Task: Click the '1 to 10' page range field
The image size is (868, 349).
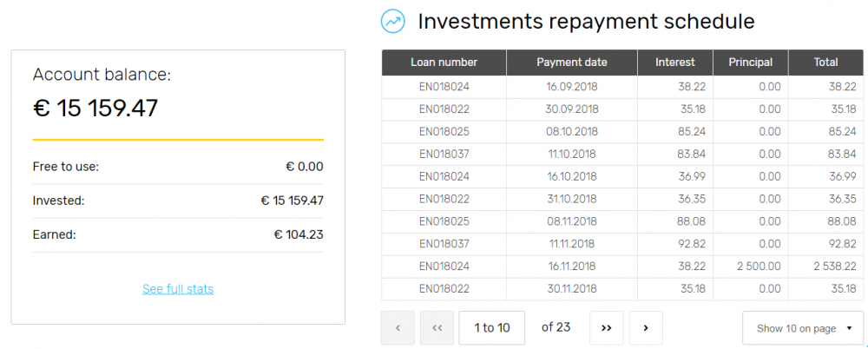Action: click(x=492, y=327)
